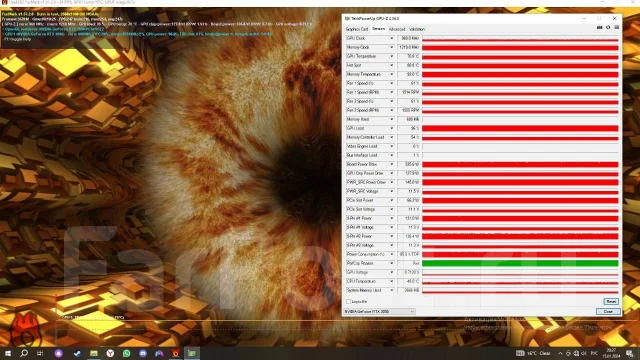Open Discord from the taskbar
Viewport: 640px width, 360px height.
[x=143, y=353]
